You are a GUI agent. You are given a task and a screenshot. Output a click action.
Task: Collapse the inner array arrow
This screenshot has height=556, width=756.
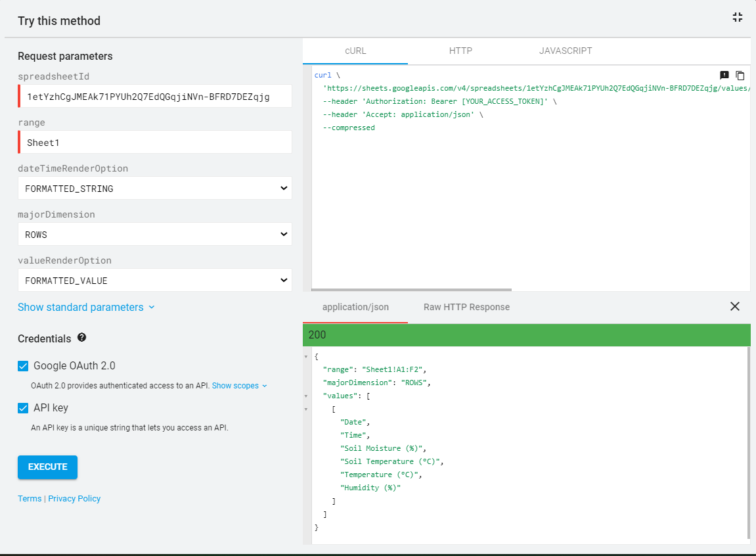point(305,409)
